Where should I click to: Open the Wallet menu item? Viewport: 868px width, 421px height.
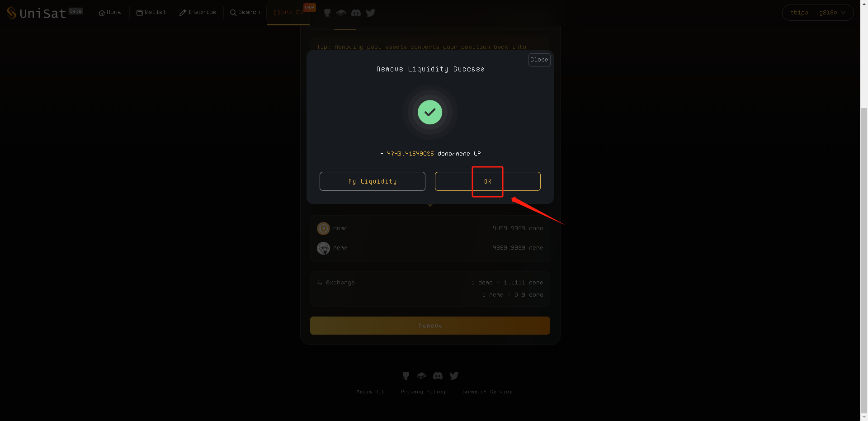tap(151, 12)
